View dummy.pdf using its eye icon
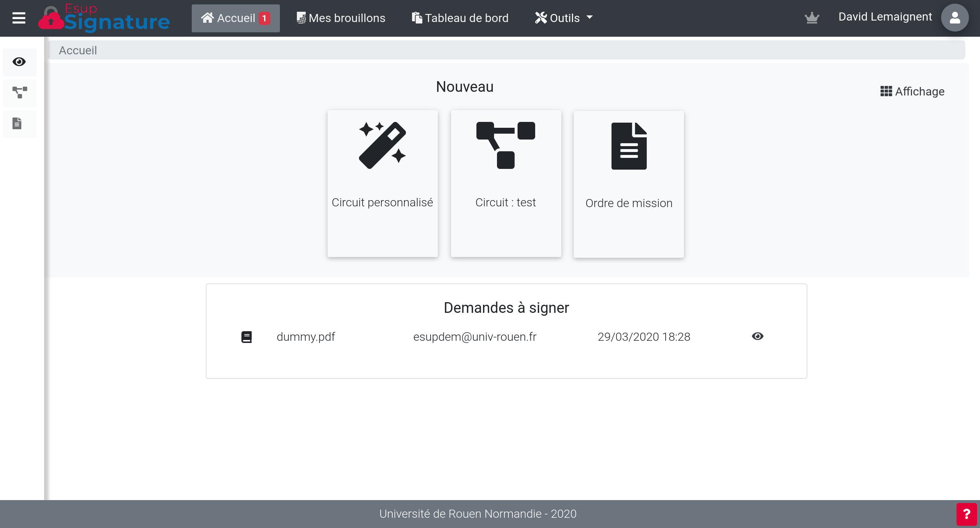Viewport: 980px width, 528px height. coord(757,336)
